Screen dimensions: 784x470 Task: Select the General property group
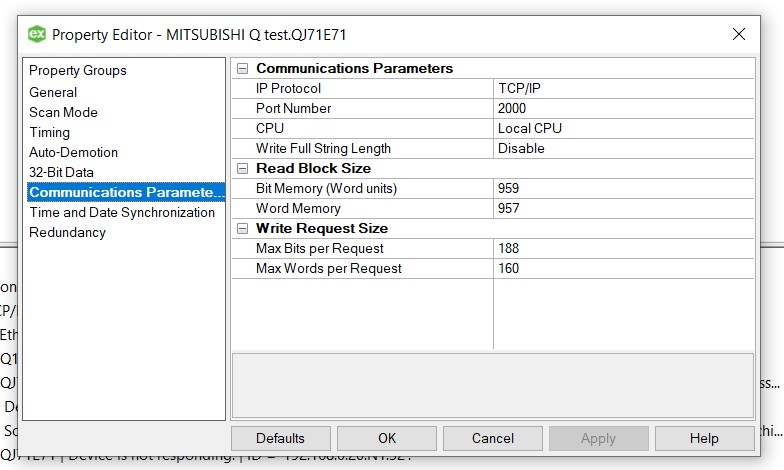click(53, 92)
